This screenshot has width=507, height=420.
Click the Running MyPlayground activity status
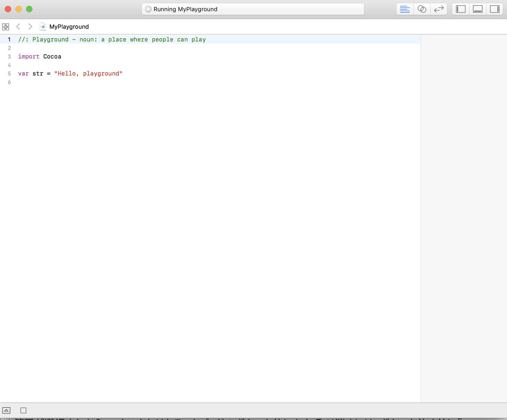pos(185,9)
